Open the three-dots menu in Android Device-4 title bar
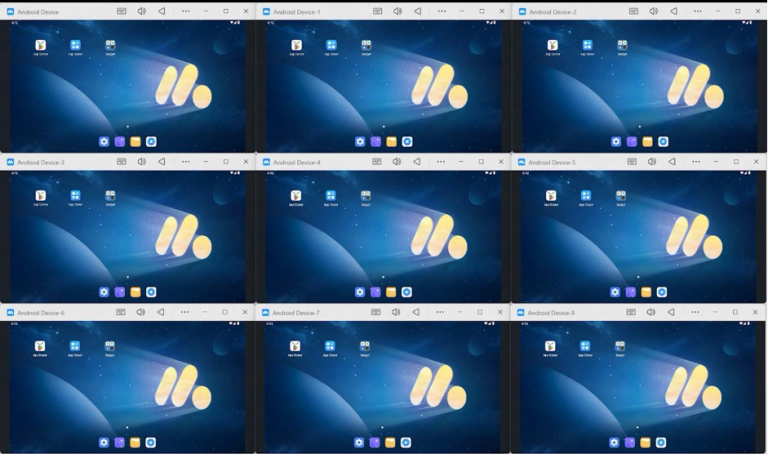Image resolution: width=768 pixels, height=454 pixels. [x=441, y=161]
